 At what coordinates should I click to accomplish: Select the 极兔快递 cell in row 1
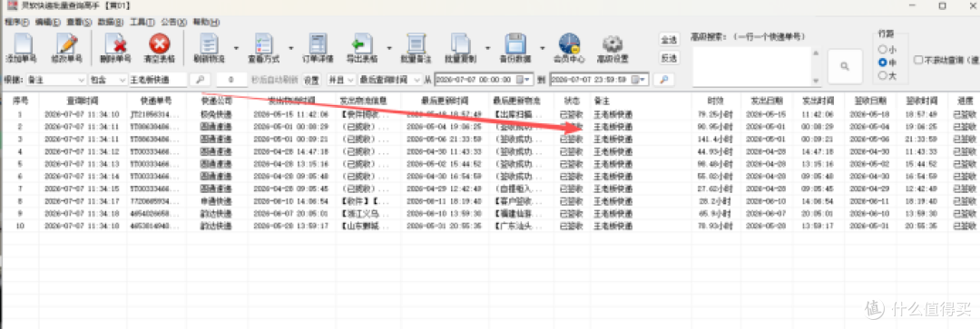(x=217, y=115)
